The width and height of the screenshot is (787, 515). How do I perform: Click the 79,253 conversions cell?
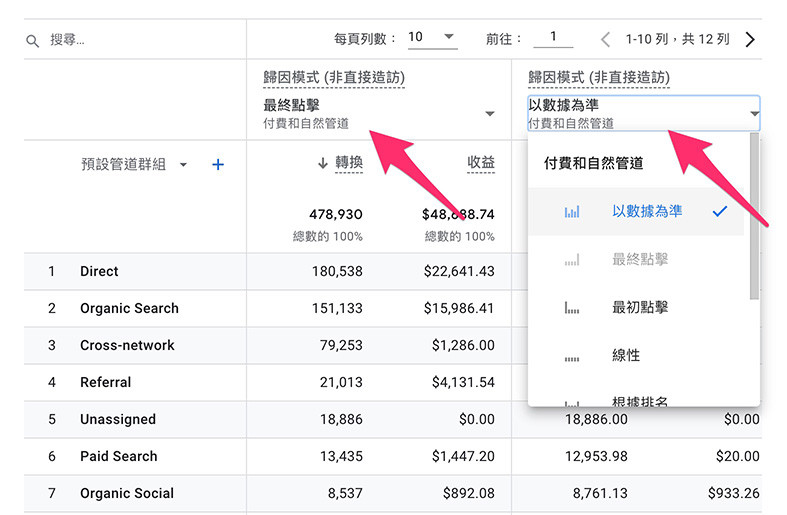[x=341, y=346]
